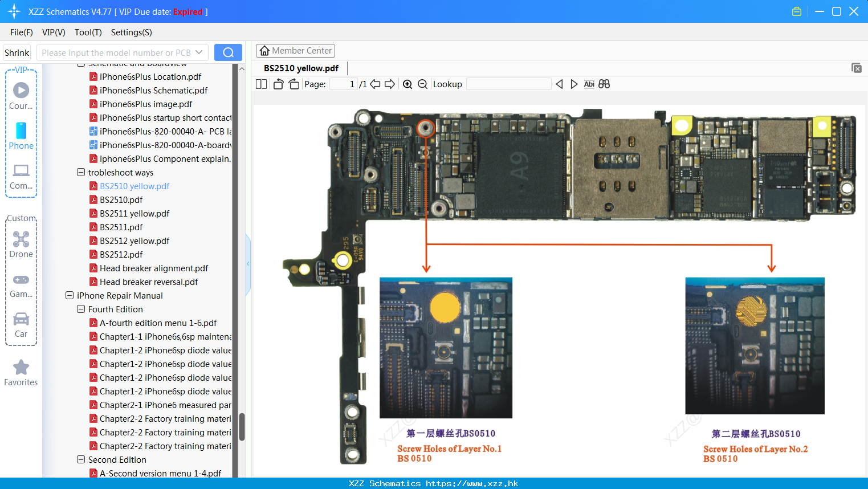Click the Page number input field
This screenshot has width=868, height=489.
point(343,84)
